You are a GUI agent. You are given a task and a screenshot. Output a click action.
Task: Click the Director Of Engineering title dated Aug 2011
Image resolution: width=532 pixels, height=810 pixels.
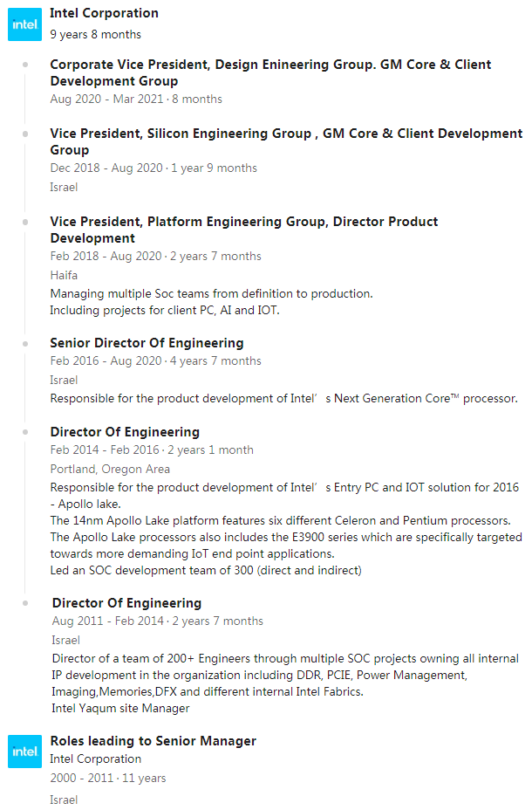[x=126, y=603]
